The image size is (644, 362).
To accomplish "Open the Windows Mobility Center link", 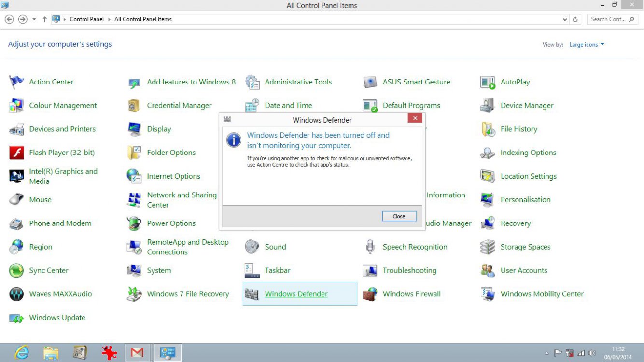I will click(x=542, y=294).
